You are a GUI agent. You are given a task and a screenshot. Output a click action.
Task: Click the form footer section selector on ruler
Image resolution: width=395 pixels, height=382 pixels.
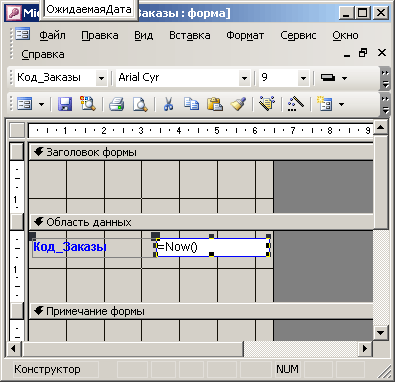(17, 311)
